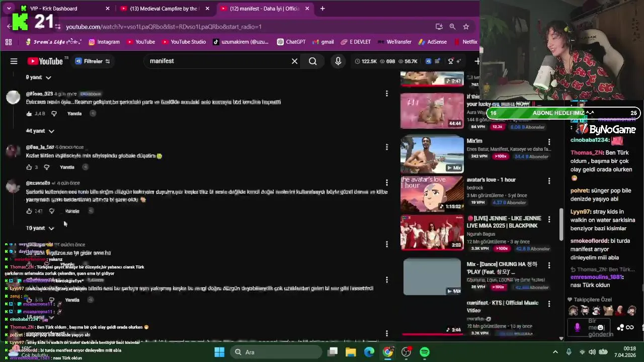This screenshot has width=644, height=362.
Task: Open the gmail bookmark
Action: pyautogui.click(x=323, y=42)
